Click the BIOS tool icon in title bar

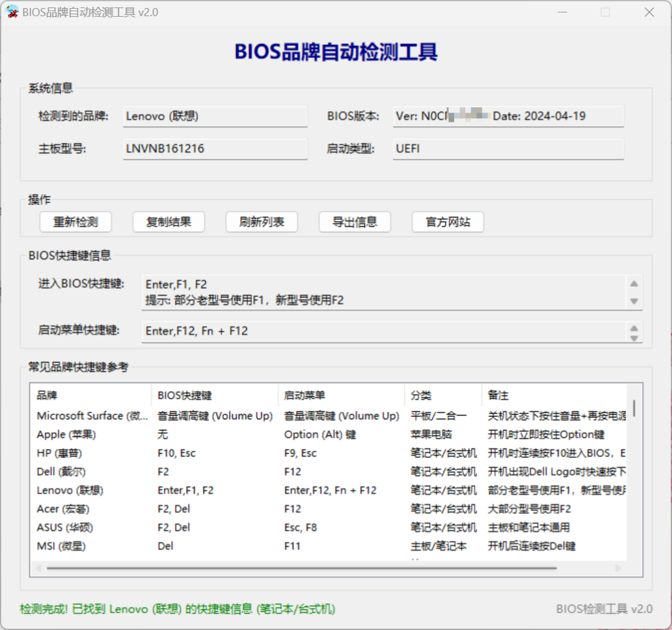12,11
